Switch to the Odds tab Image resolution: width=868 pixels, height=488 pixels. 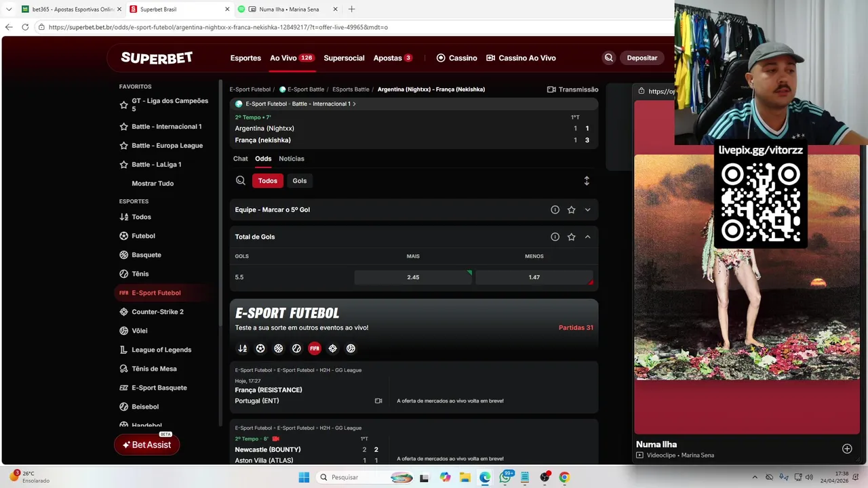click(263, 159)
